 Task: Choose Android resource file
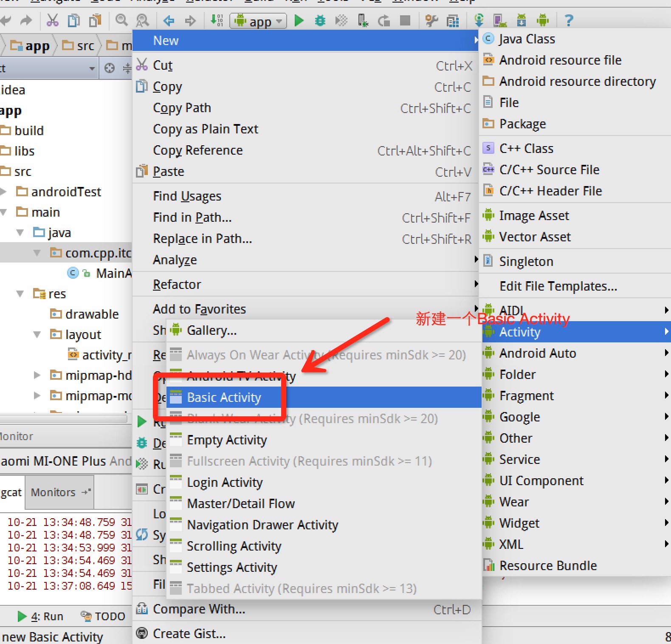(575, 60)
